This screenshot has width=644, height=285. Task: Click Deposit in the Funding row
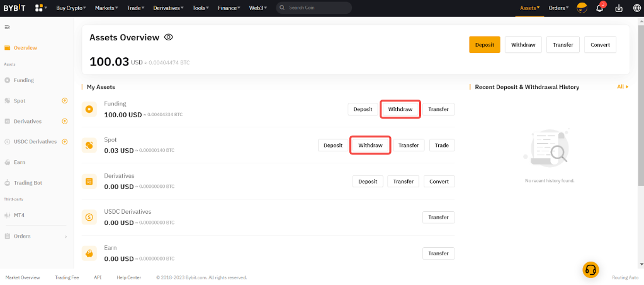(x=363, y=109)
